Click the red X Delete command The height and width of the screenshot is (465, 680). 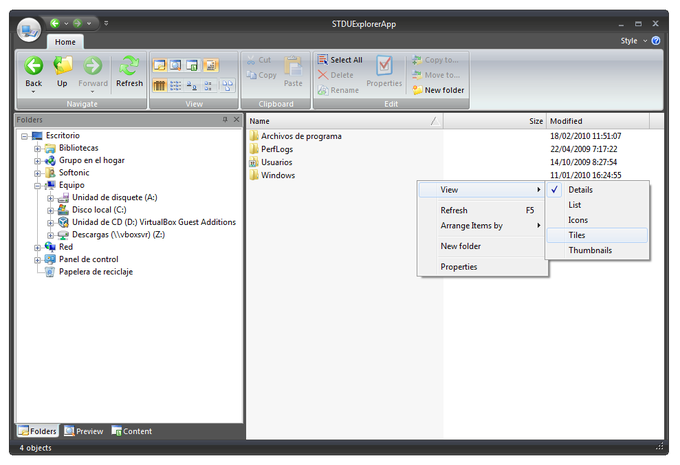click(x=336, y=75)
